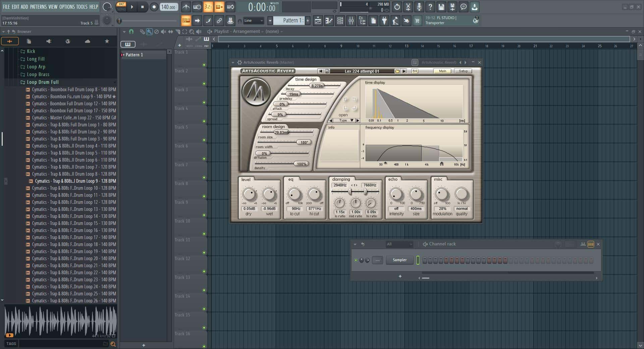The height and width of the screenshot is (349, 644).
Task: Select the Kick folder in browser
Action: 28,51
